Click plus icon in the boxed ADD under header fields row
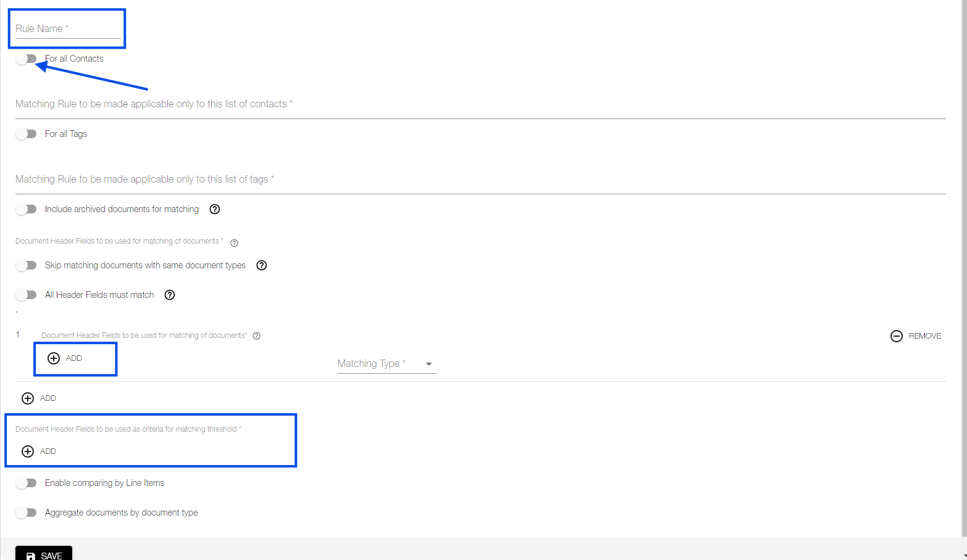 [x=54, y=358]
